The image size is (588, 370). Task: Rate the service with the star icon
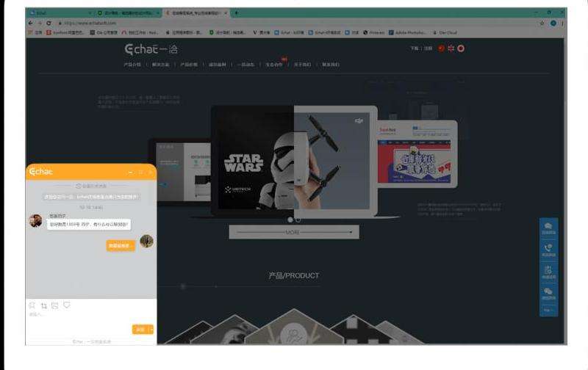(x=32, y=305)
